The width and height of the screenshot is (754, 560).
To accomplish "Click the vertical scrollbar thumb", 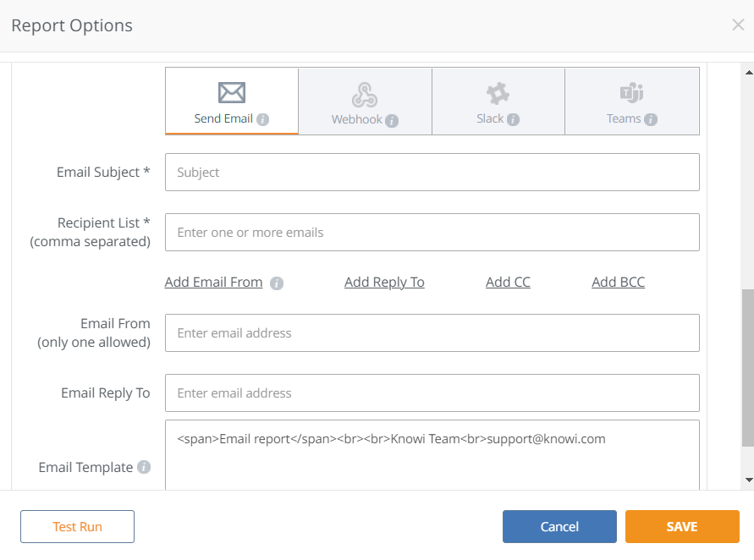I will (x=748, y=368).
